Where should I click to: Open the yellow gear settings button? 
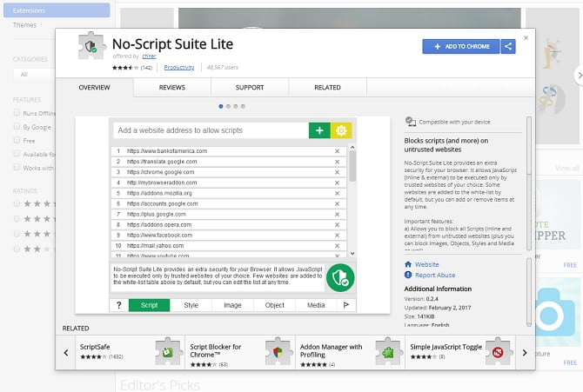(x=341, y=130)
